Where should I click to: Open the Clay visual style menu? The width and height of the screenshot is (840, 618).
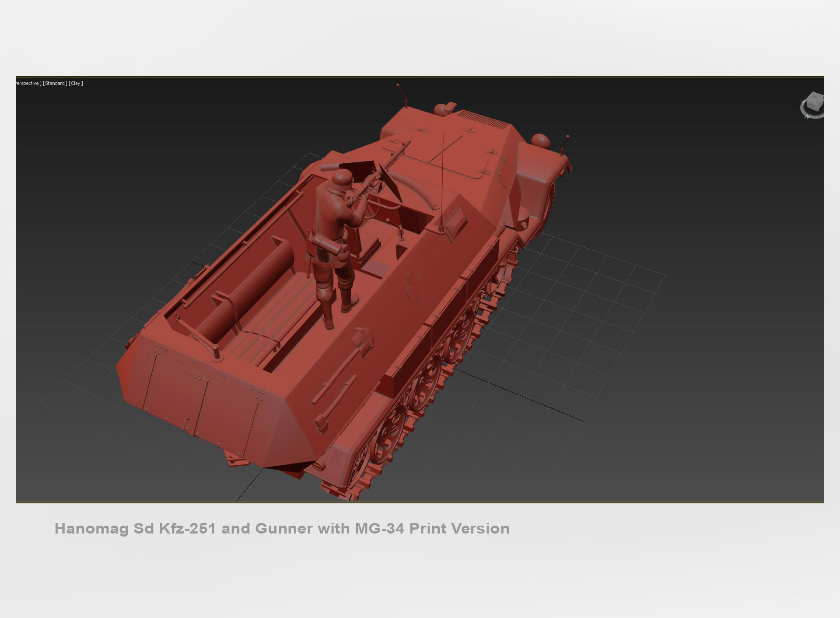[x=76, y=83]
